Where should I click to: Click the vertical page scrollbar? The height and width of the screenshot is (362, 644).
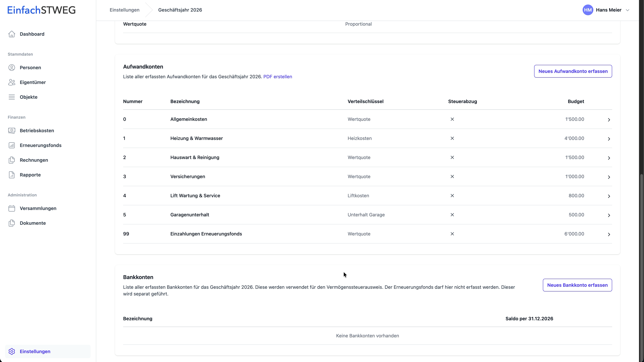[x=641, y=250]
